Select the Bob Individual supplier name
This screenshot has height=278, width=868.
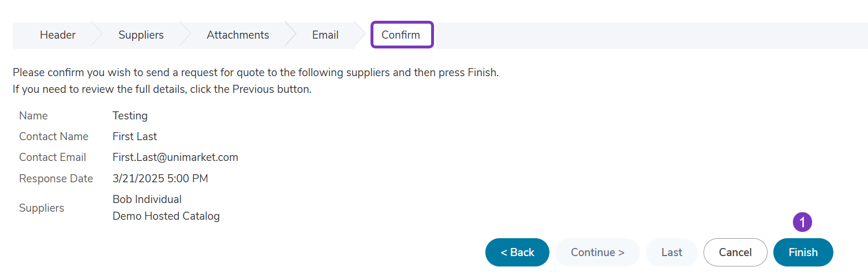[x=147, y=200]
